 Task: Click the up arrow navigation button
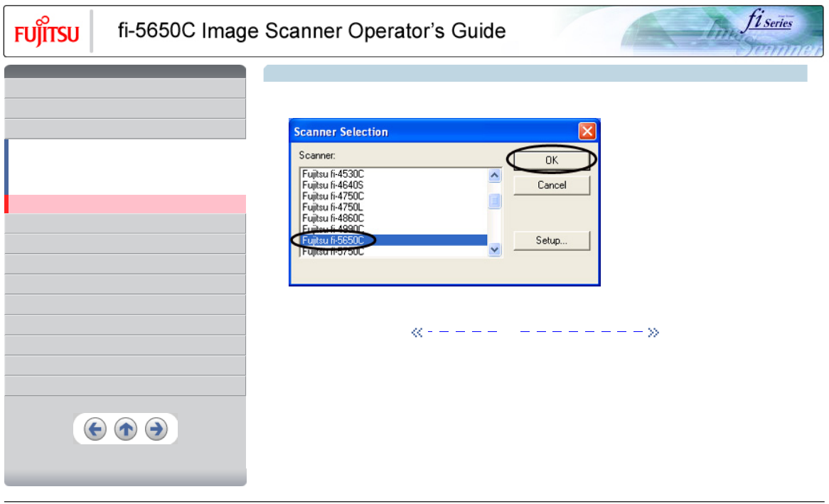[126, 429]
